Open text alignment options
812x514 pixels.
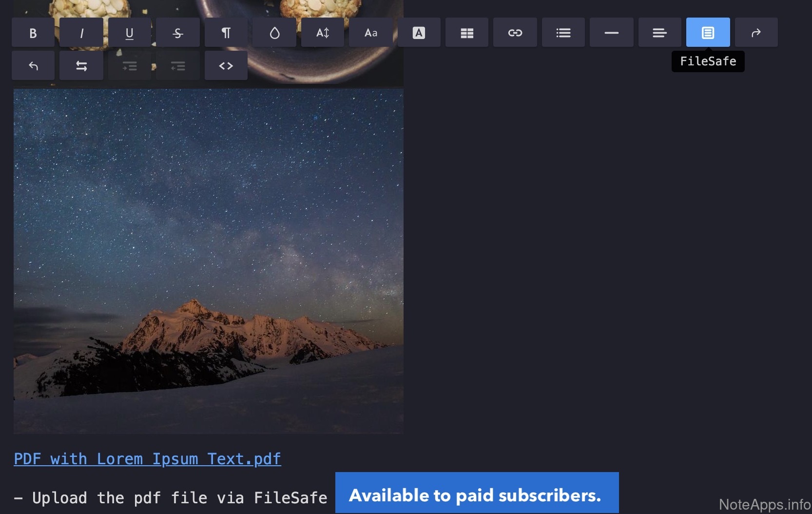click(x=659, y=33)
